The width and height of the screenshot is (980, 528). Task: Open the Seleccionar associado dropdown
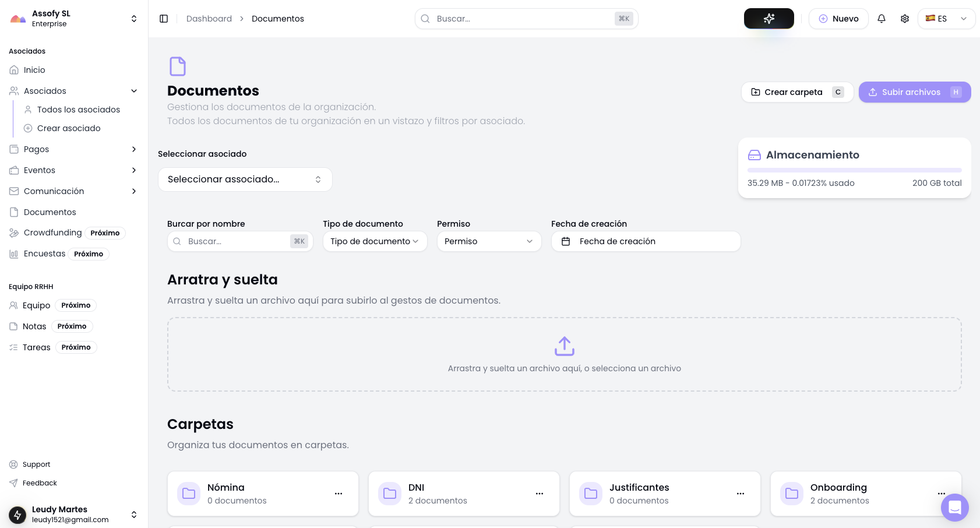pos(245,179)
